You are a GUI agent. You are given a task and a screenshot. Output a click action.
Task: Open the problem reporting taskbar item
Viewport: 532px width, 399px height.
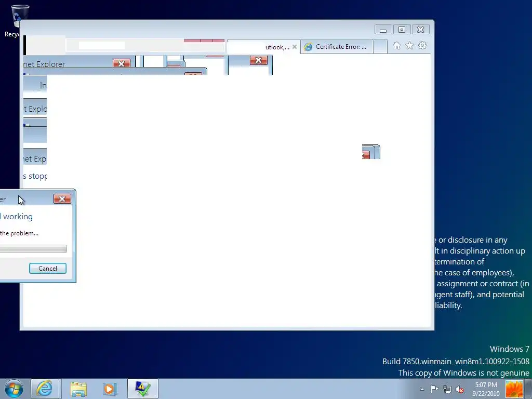pyautogui.click(x=143, y=389)
